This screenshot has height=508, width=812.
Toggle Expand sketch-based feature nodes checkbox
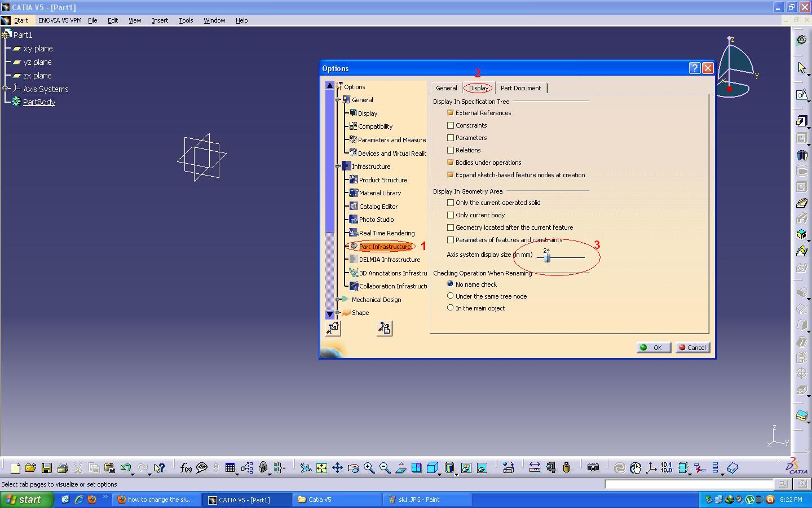tap(451, 175)
